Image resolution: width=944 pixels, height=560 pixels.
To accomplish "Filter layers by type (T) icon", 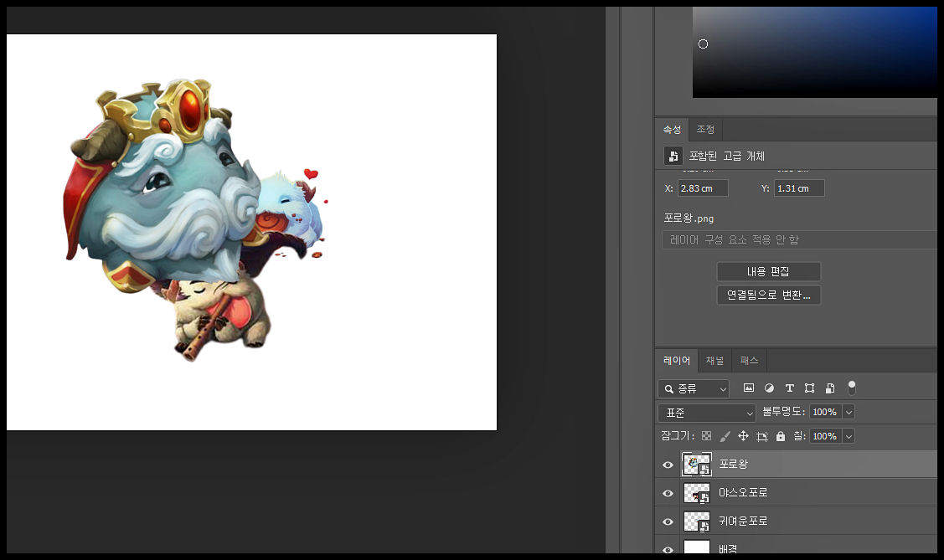I will (789, 388).
